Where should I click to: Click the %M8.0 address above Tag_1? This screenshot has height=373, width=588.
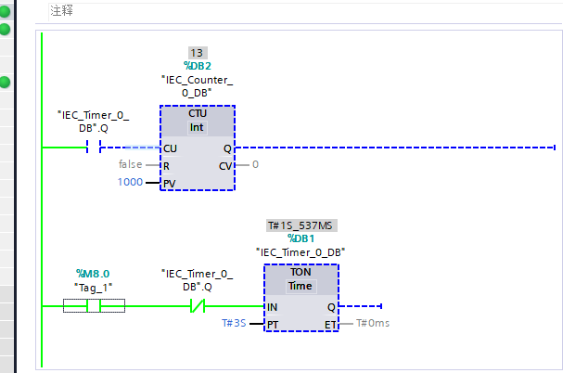pyautogui.click(x=93, y=274)
